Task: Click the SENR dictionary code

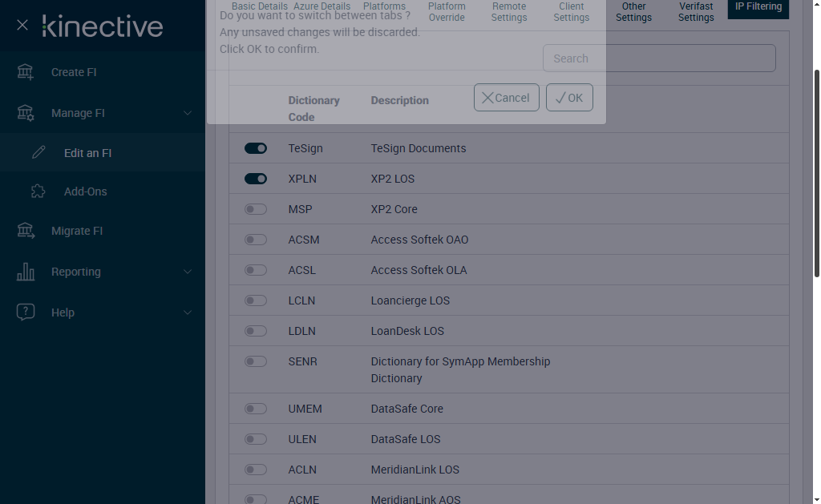Action: [x=302, y=361]
